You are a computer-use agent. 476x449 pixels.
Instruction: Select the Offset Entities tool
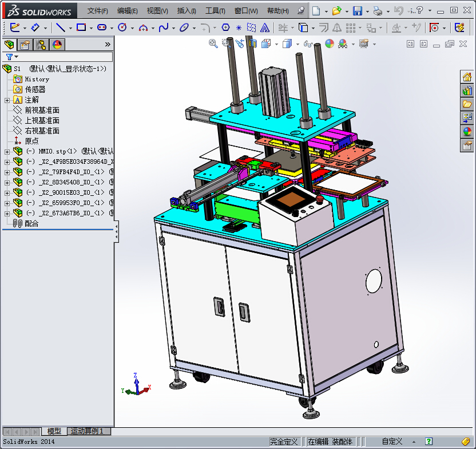click(x=324, y=27)
